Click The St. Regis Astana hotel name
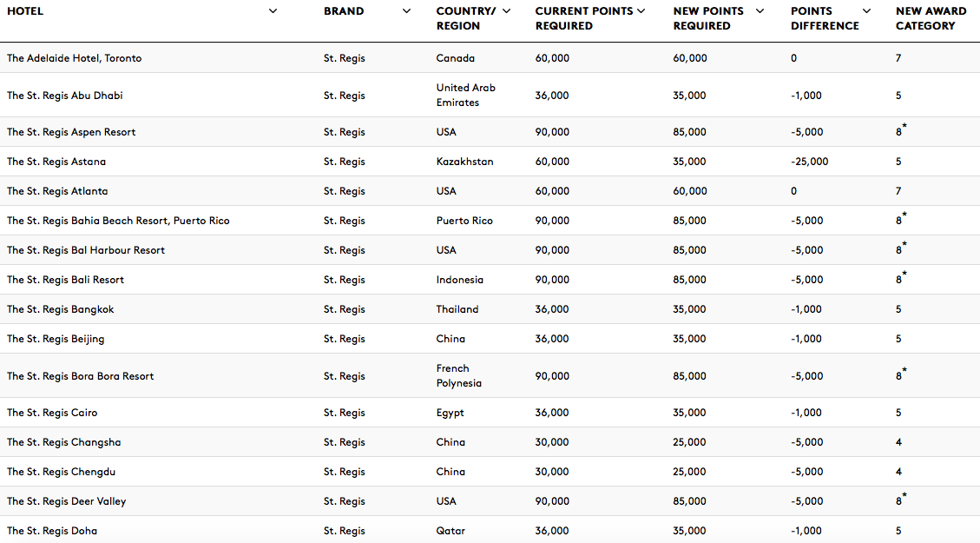980x543 pixels. 56,162
